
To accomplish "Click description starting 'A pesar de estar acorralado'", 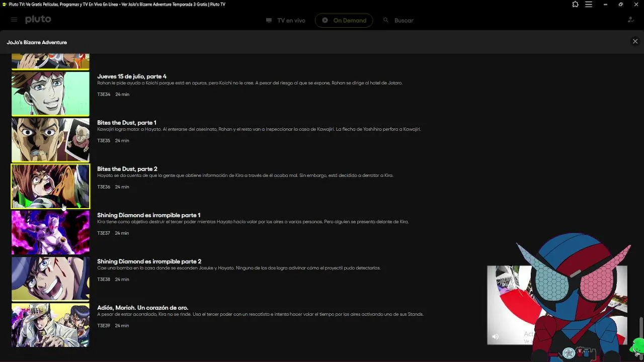I will click(260, 314).
